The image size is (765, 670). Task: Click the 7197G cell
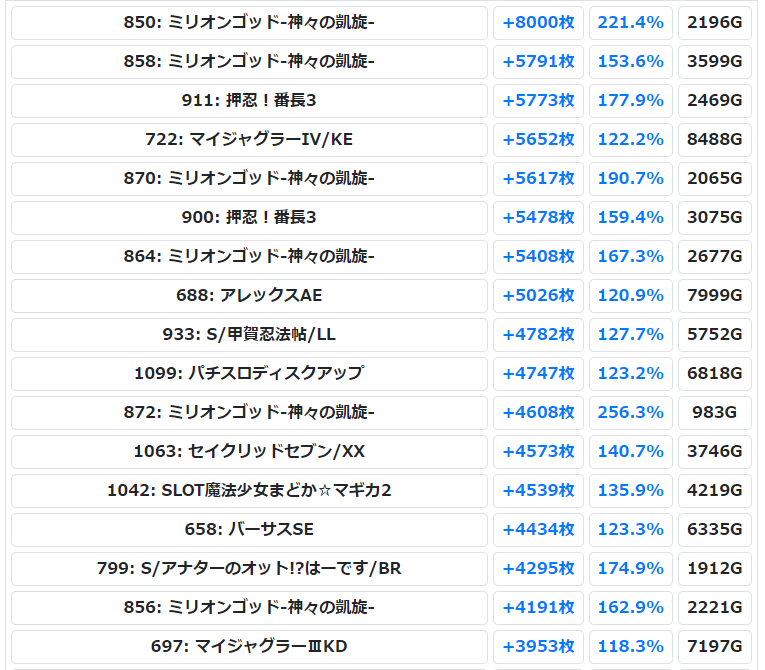(715, 648)
